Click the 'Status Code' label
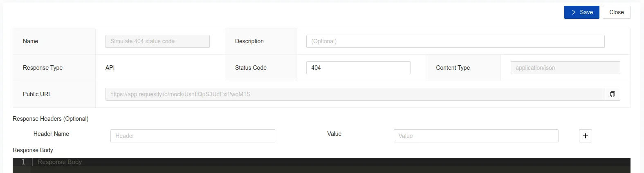The width and height of the screenshot is (644, 173). tap(251, 68)
